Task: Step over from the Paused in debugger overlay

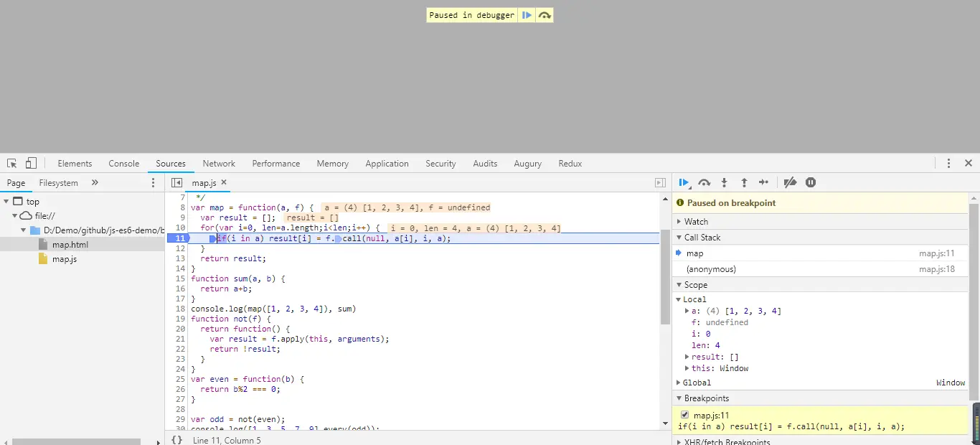Action: click(x=545, y=15)
